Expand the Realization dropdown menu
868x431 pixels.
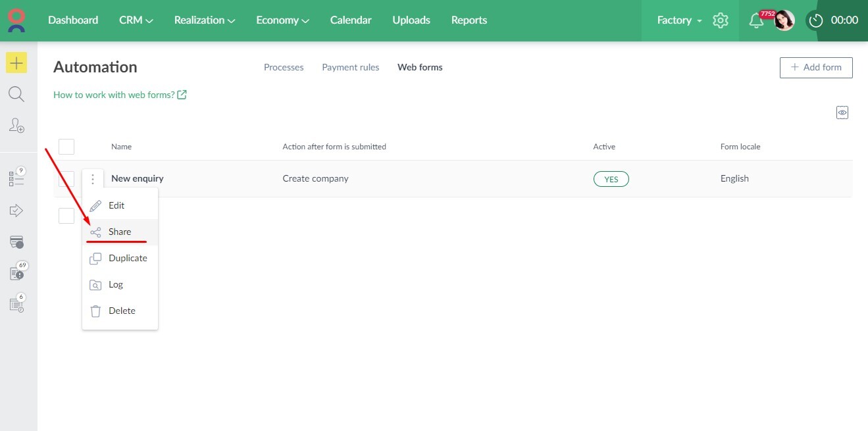pos(204,20)
